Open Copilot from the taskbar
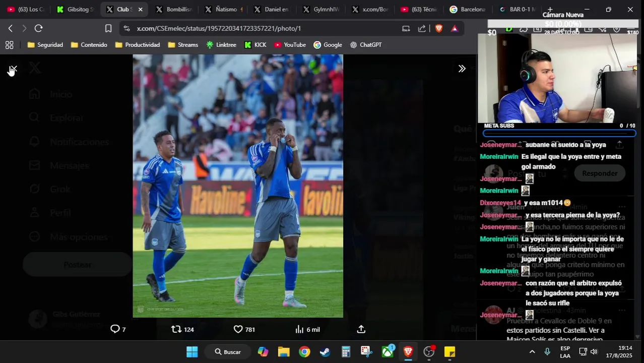 pyautogui.click(x=263, y=351)
